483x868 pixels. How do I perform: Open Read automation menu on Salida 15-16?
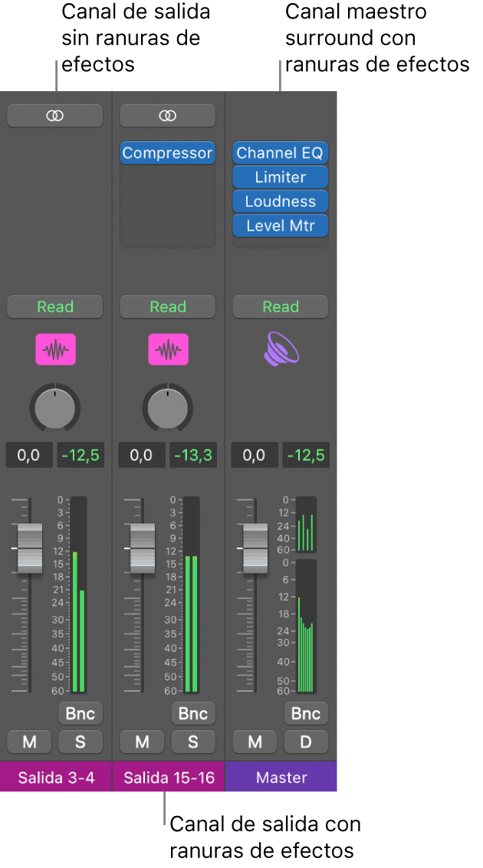(167, 306)
